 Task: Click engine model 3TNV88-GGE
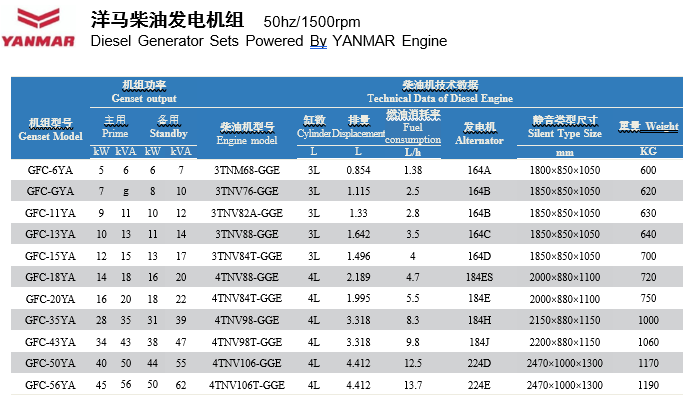click(x=247, y=234)
